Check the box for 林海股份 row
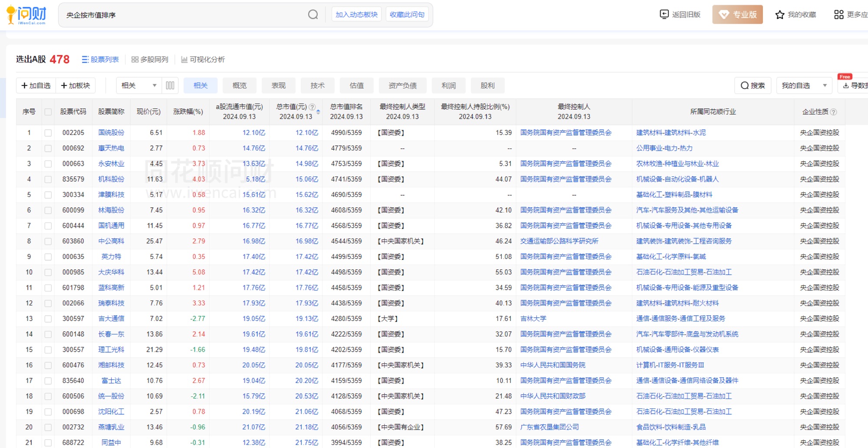 coord(48,210)
